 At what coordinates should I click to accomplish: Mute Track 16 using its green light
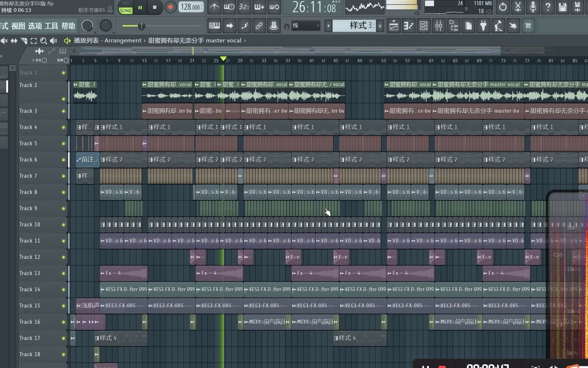(63, 322)
